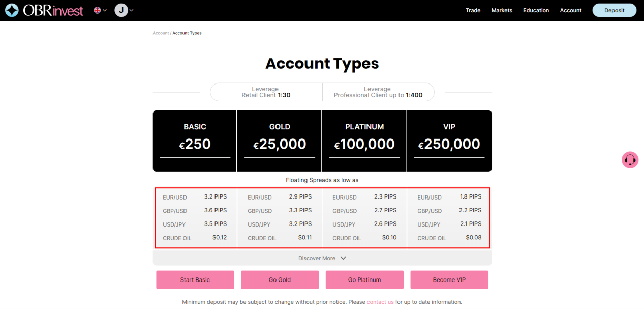Open the Trade menu
The height and width of the screenshot is (309, 644).
[x=473, y=10]
